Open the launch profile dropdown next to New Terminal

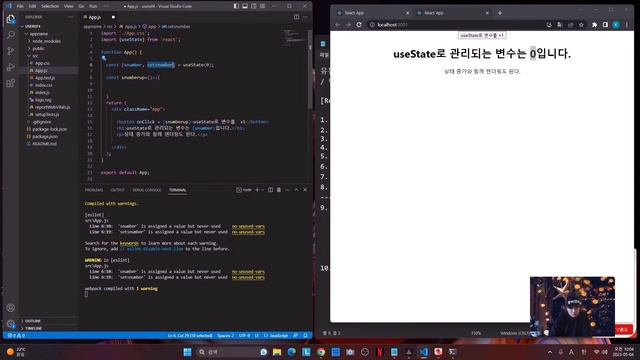[262, 190]
